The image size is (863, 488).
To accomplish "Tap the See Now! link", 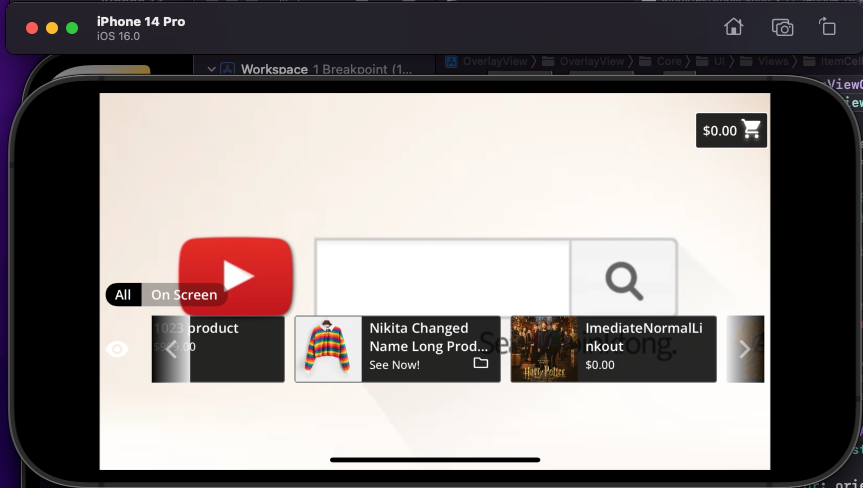I will (x=395, y=365).
